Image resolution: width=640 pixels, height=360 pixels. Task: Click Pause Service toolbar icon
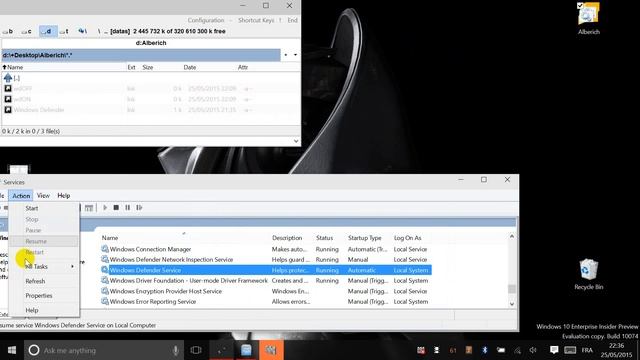point(128,208)
